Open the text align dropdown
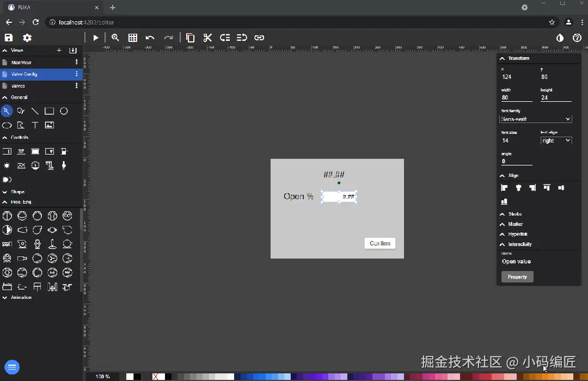Screen dimensions: 588x381 click(x=556, y=140)
